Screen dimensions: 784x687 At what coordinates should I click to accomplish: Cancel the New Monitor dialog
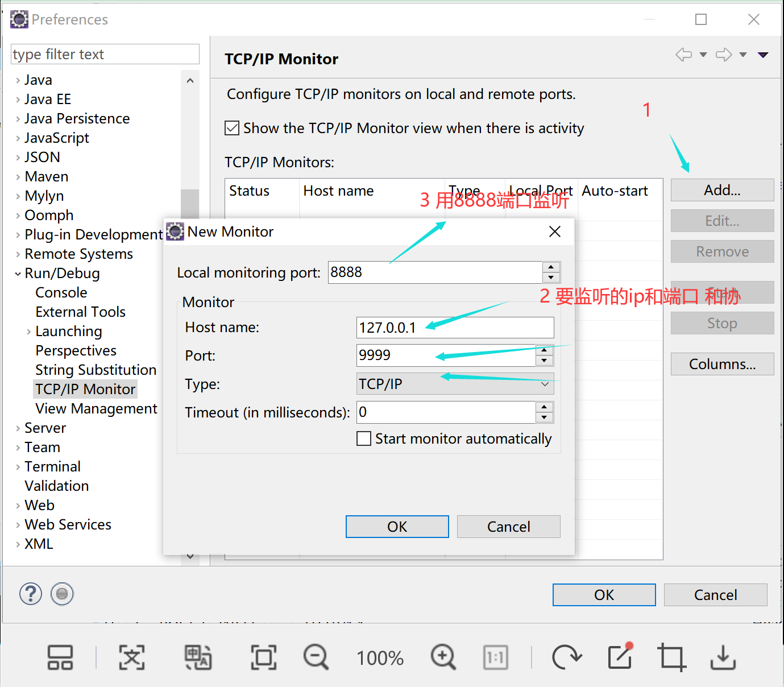coord(508,527)
